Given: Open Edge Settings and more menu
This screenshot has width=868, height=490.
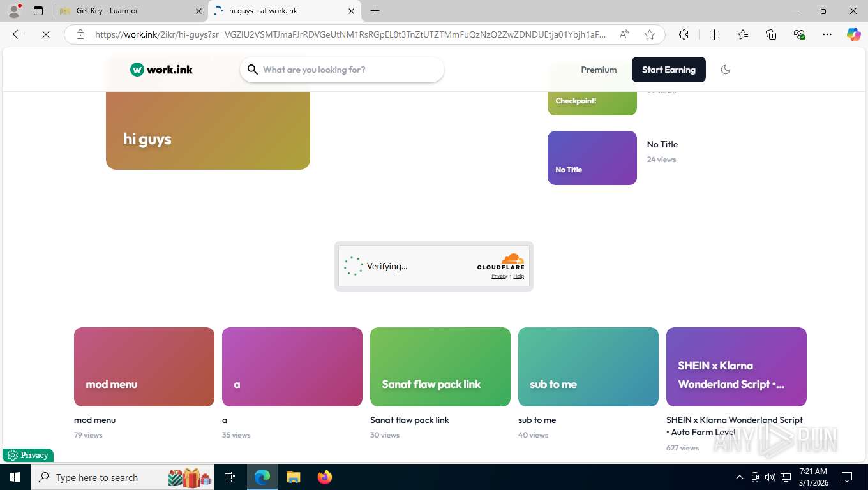Looking at the screenshot, I should (x=827, y=34).
